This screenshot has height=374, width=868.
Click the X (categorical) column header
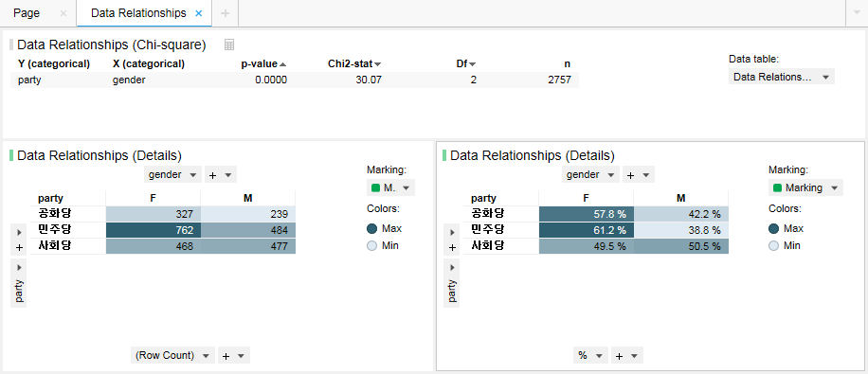(149, 63)
